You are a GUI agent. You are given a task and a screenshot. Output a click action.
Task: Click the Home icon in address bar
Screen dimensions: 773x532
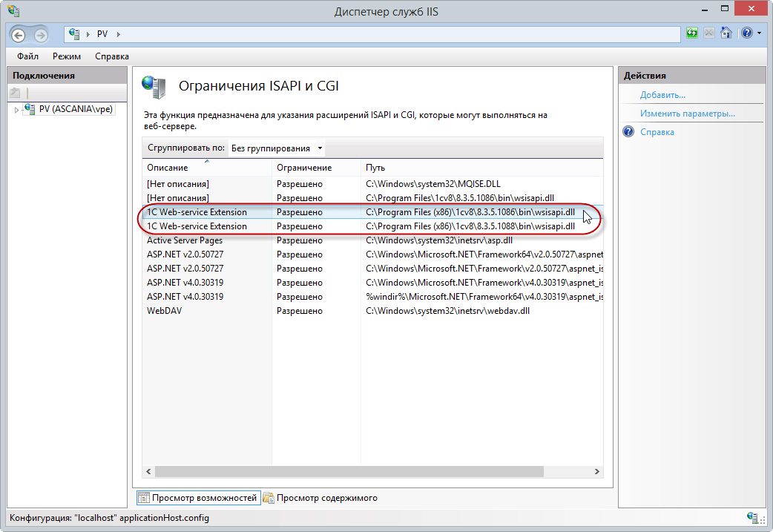726,33
